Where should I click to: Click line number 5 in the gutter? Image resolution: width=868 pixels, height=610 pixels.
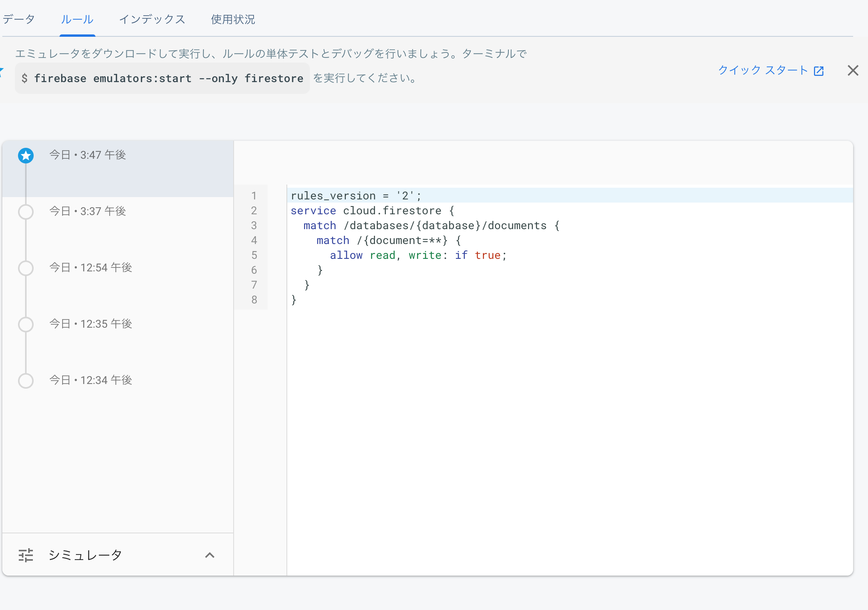click(x=254, y=255)
